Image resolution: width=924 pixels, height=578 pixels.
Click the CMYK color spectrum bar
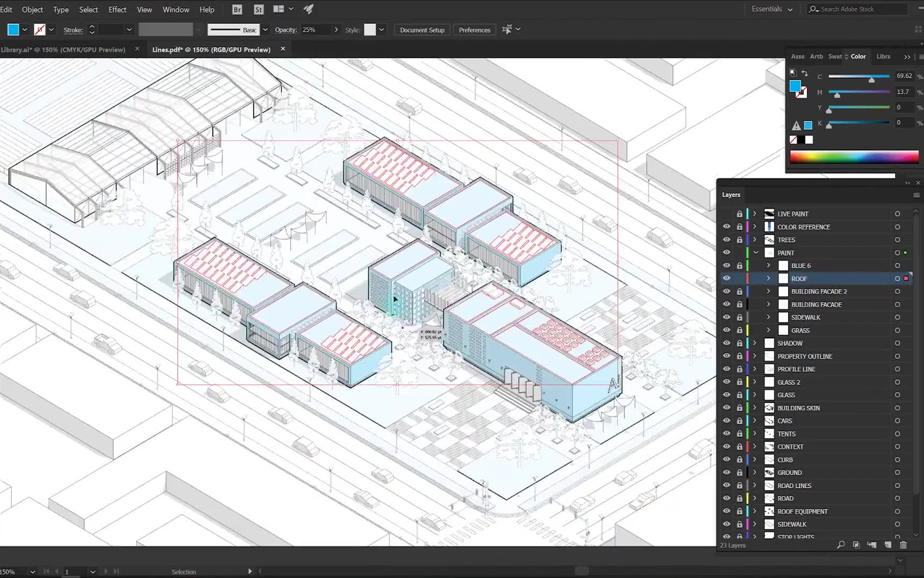[854, 157]
